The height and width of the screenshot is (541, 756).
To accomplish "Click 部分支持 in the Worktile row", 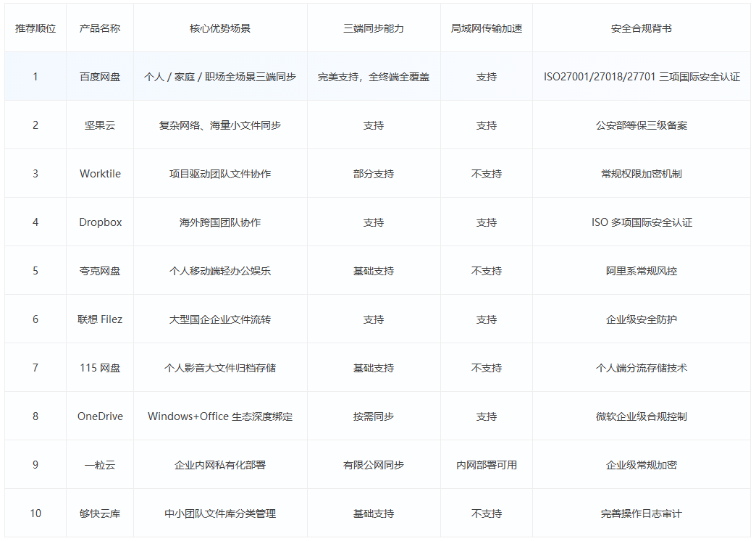I will [x=374, y=174].
